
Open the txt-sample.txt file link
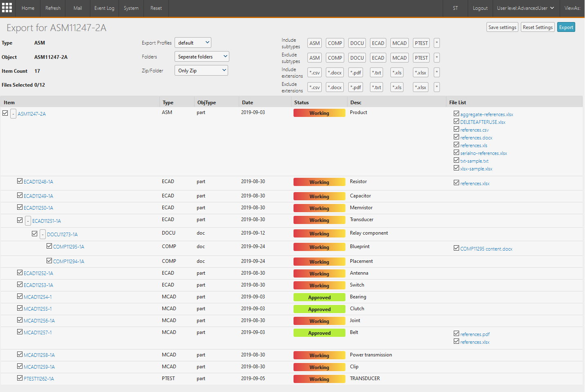point(474,161)
